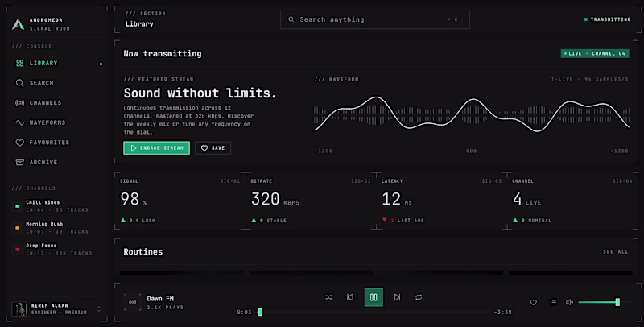Open Archive in the sidebar

pos(57,162)
